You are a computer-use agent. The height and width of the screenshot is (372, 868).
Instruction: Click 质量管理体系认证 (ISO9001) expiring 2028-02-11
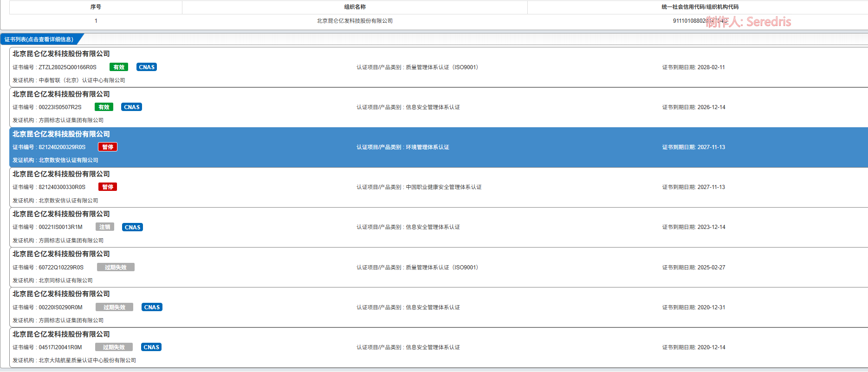[442, 67]
